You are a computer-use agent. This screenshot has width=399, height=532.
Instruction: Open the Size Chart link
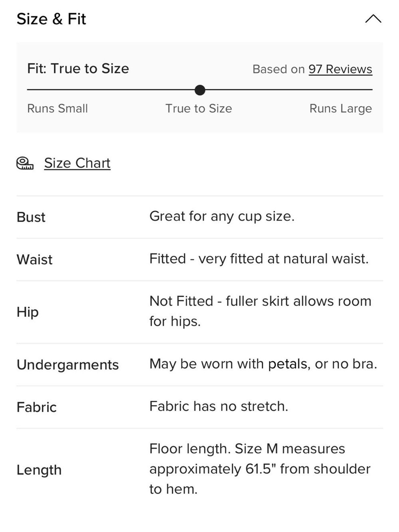pyautogui.click(x=77, y=163)
